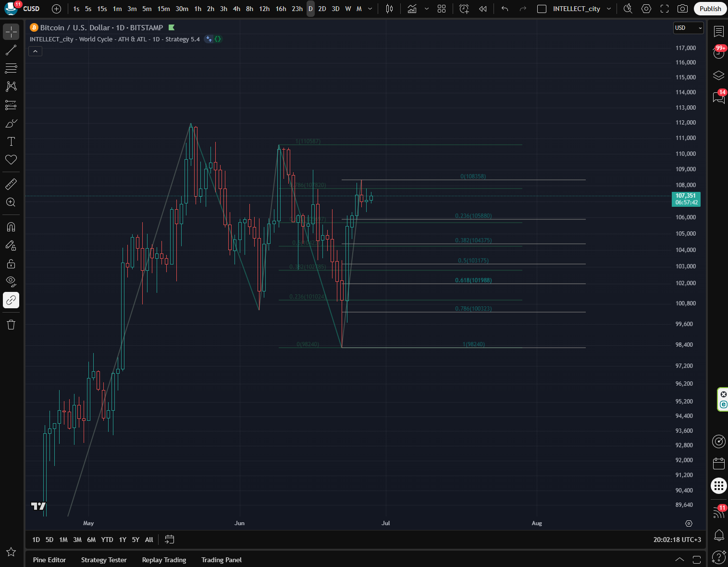Toggle magnet mode for drawings
The image size is (728, 567).
[x=11, y=227]
